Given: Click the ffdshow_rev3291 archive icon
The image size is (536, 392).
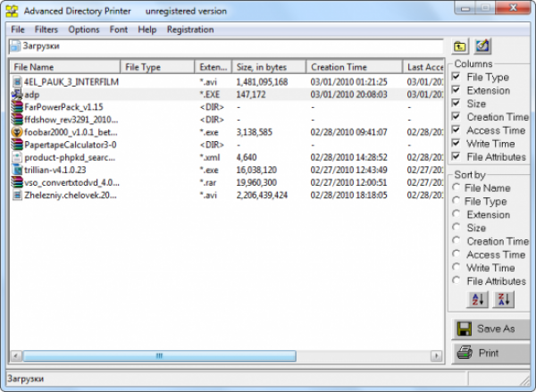Looking at the screenshot, I should 17,120.
